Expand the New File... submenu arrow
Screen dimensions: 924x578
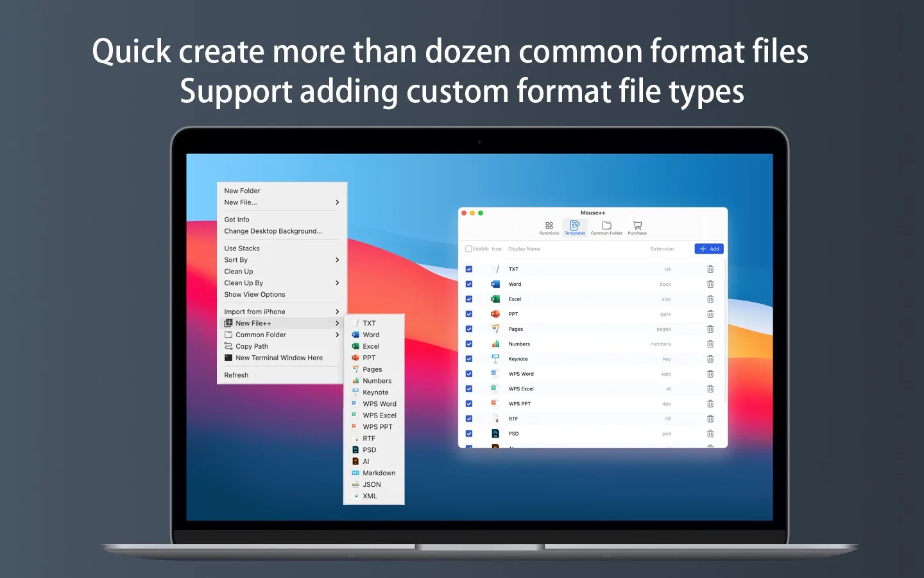338,202
